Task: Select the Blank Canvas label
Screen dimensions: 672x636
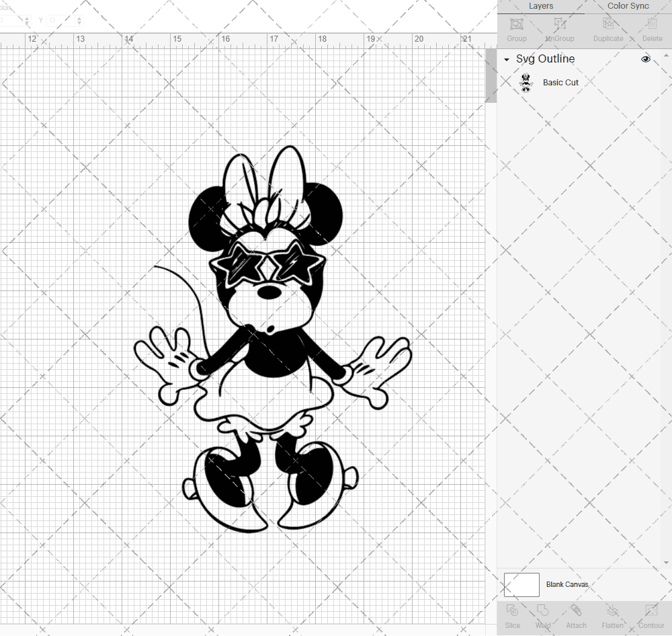Action: click(567, 584)
